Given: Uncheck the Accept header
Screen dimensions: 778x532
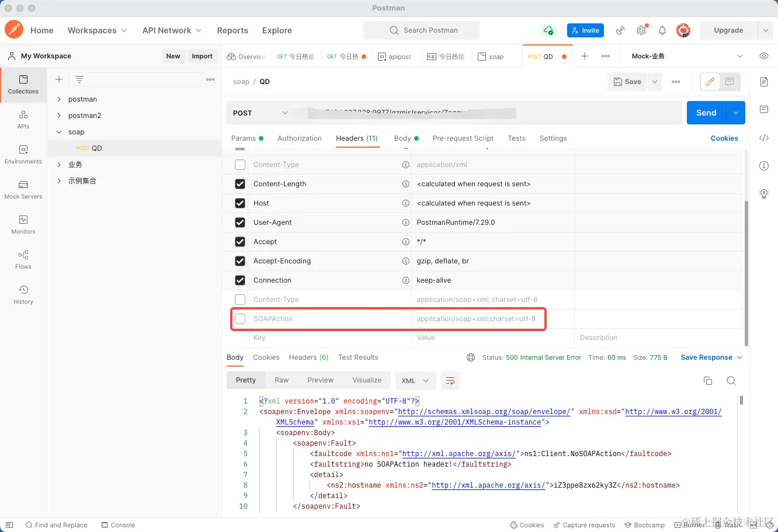Looking at the screenshot, I should 240,242.
